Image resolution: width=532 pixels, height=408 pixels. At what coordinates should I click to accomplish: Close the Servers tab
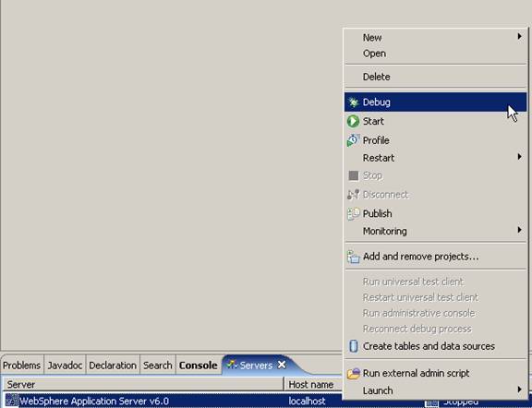tap(282, 365)
